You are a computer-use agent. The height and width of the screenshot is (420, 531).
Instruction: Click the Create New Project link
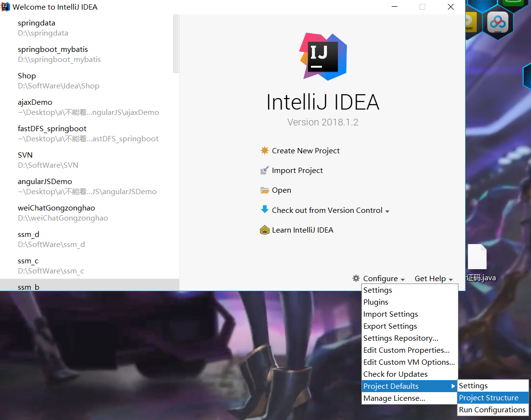coord(306,150)
